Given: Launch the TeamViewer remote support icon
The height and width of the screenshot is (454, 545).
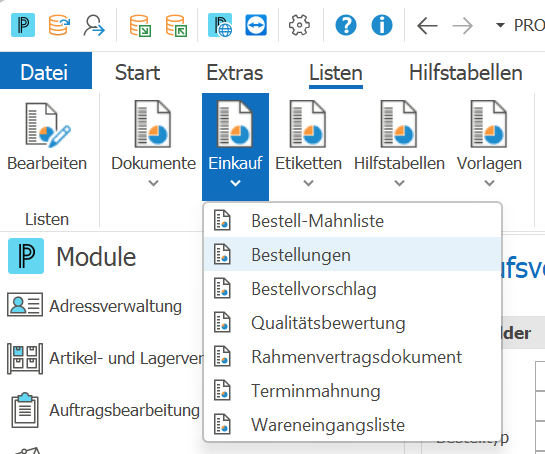Looking at the screenshot, I should [256, 25].
